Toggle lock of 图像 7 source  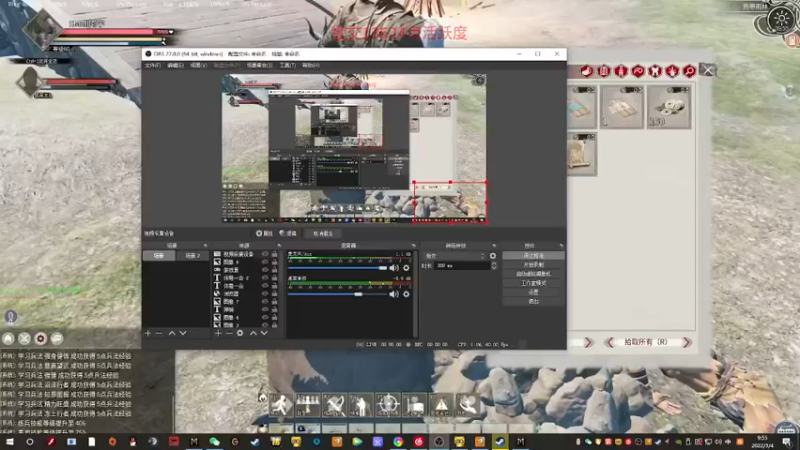point(274,302)
